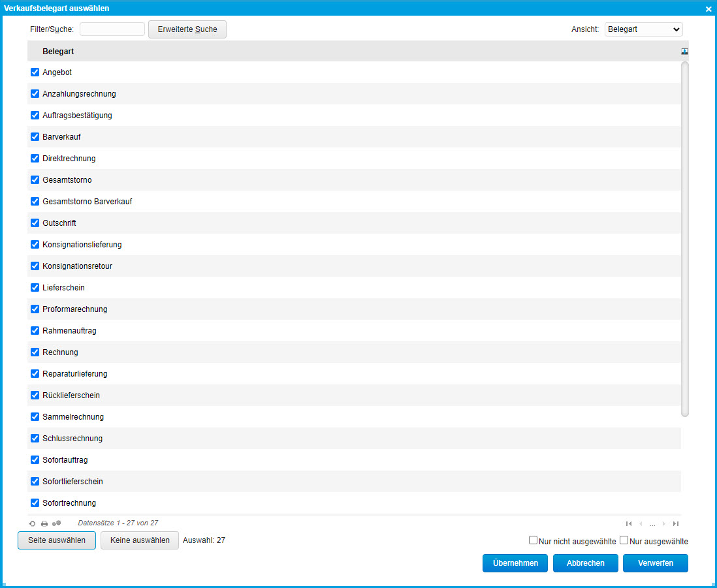Go to the next page arrow

pyautogui.click(x=664, y=523)
